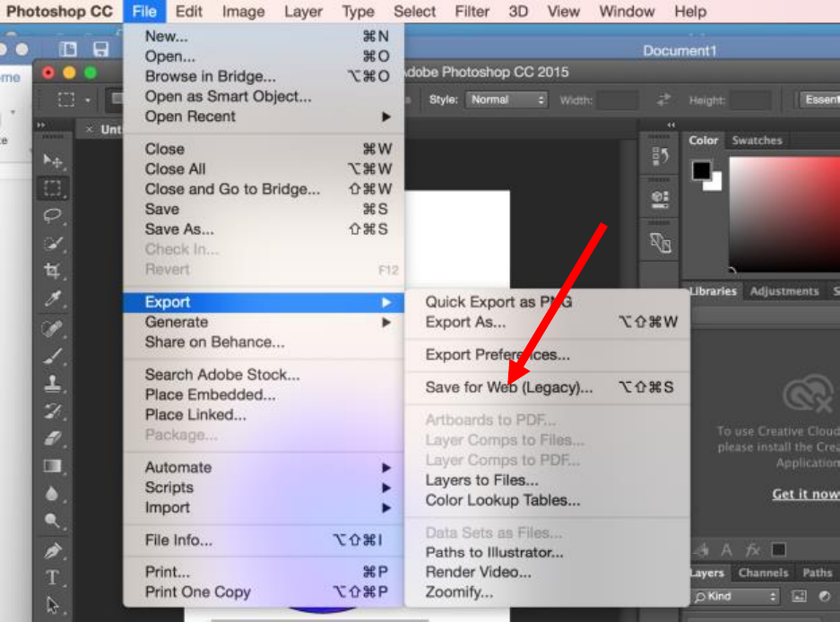Click the save icon in Document1 window
Screen dimensions: 840x622
pyautogui.click(x=100, y=49)
